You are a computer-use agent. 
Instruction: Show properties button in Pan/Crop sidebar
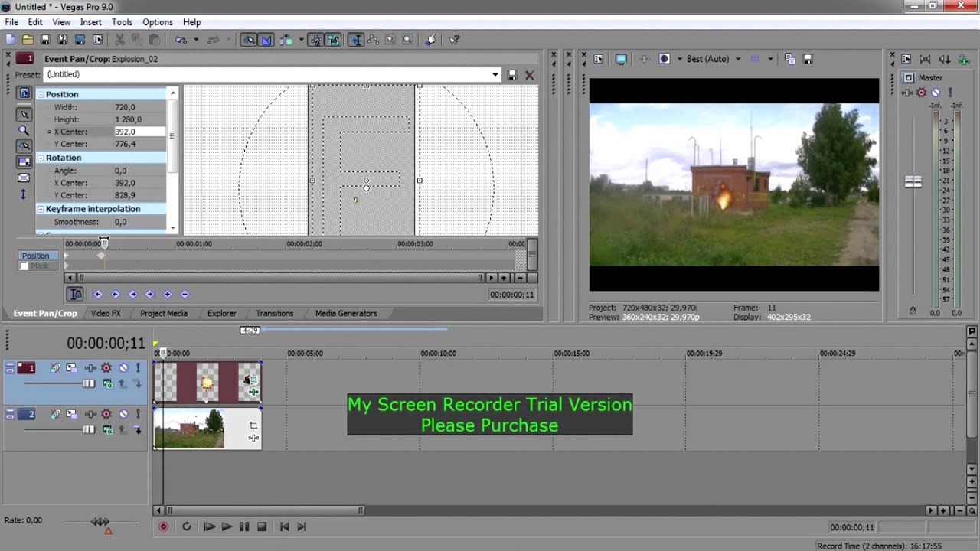24,93
